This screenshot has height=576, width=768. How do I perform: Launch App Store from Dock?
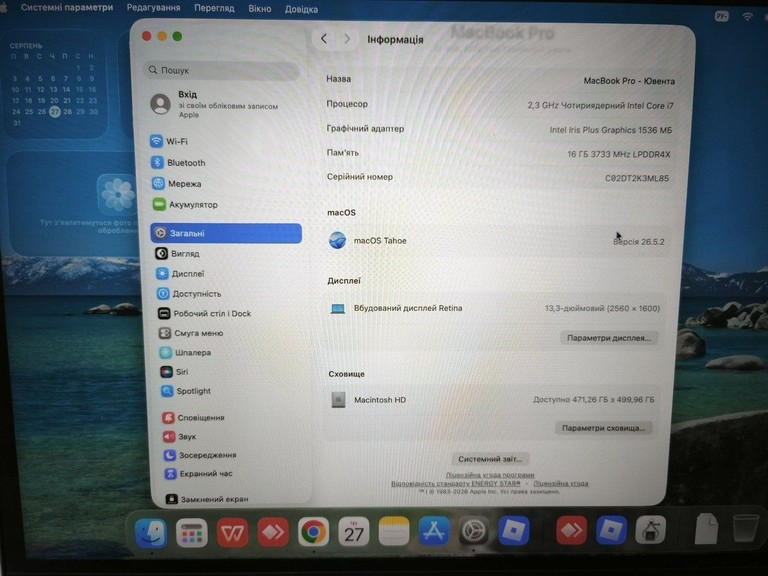434,531
